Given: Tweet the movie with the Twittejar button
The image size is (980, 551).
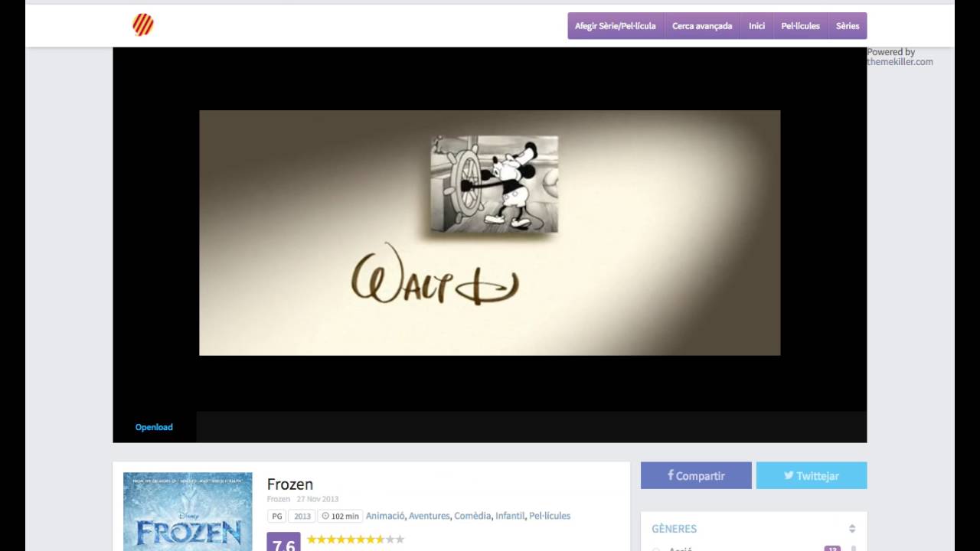Looking at the screenshot, I should (x=812, y=475).
